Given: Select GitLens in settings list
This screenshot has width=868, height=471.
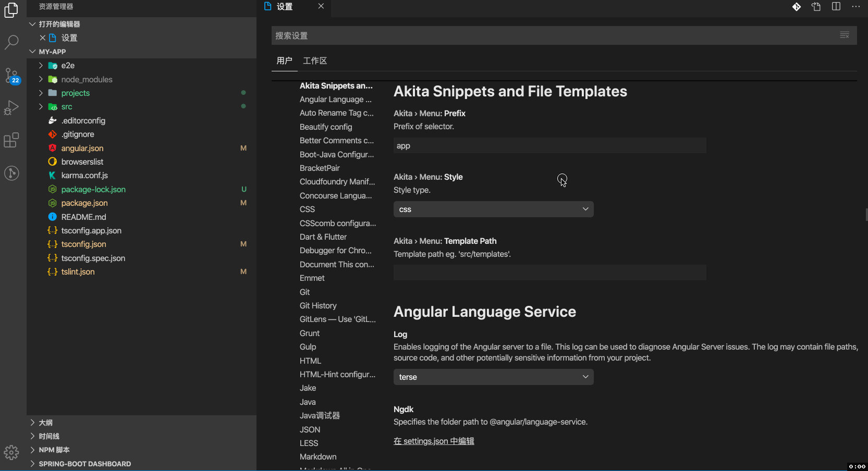Looking at the screenshot, I should pyautogui.click(x=338, y=319).
